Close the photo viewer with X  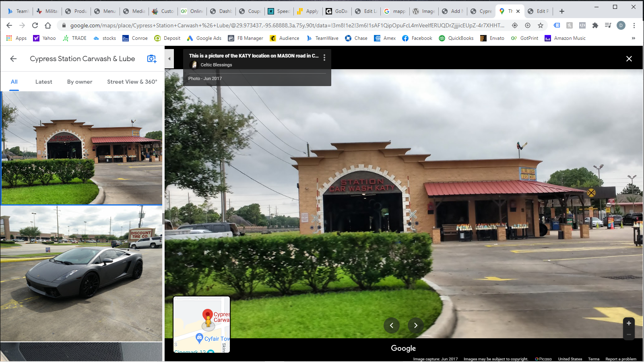629,59
